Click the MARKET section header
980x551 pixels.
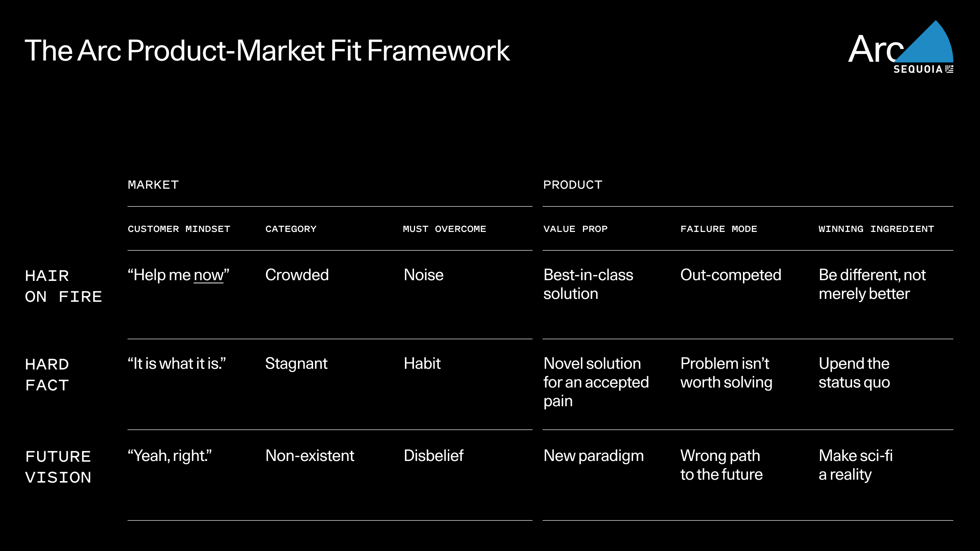[153, 185]
